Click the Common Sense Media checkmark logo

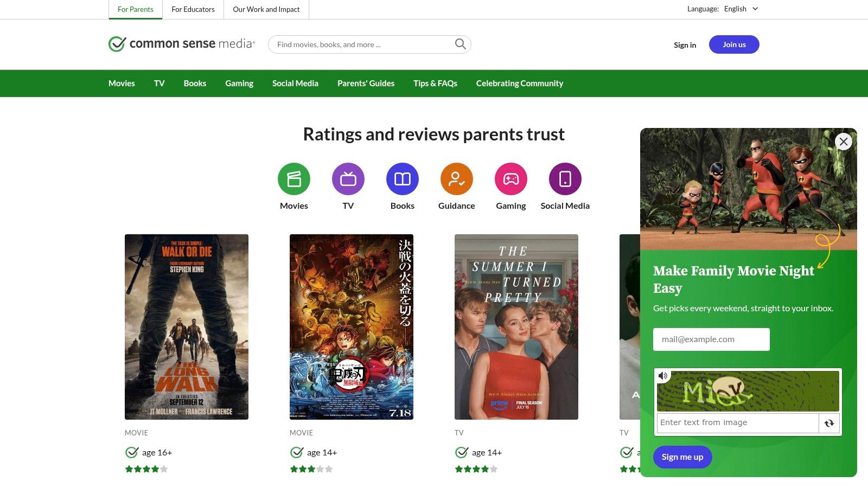117,44
